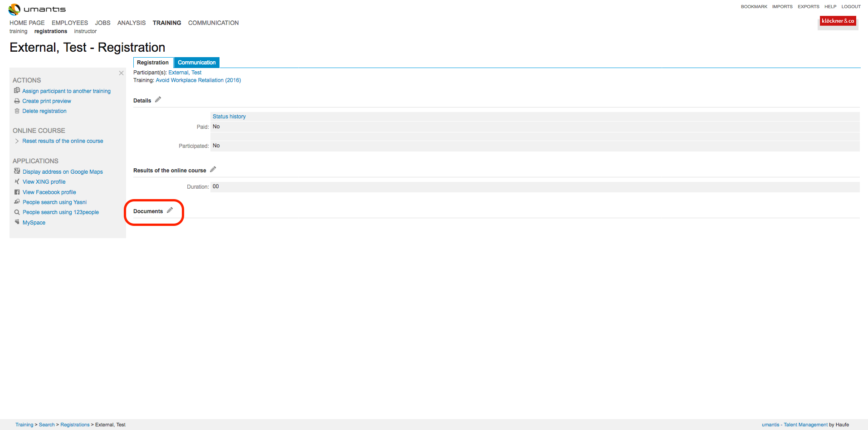The image size is (868, 430).
Task: Click Registrations in the breadcrumb trail
Action: (75, 425)
